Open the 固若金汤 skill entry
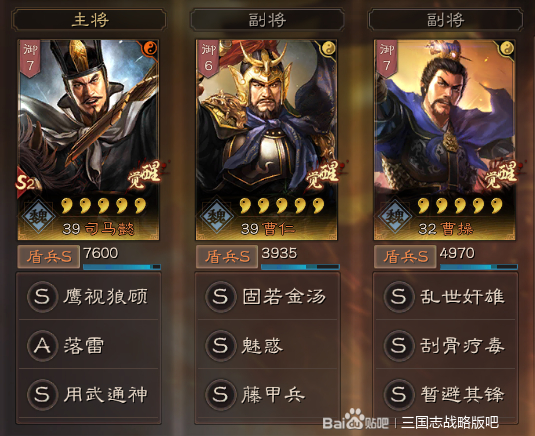535x436 pixels. pos(267,296)
